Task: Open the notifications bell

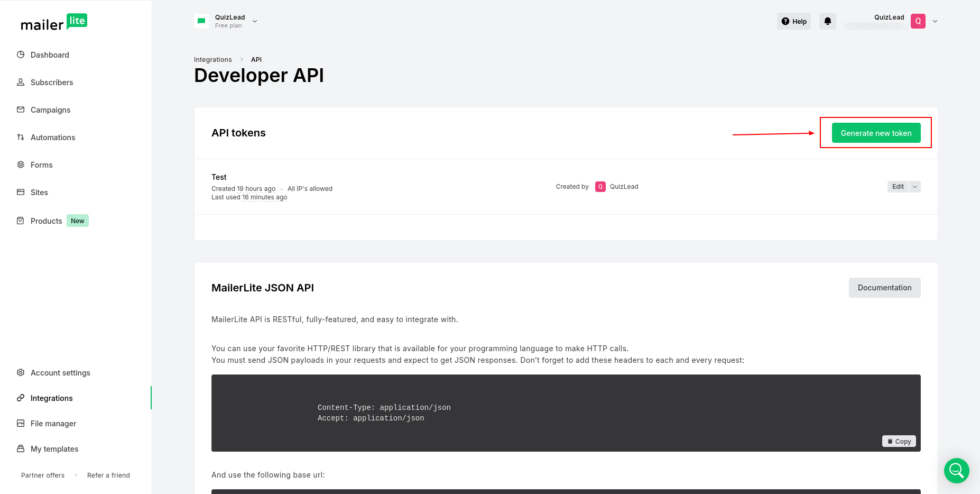Action: pyautogui.click(x=827, y=21)
